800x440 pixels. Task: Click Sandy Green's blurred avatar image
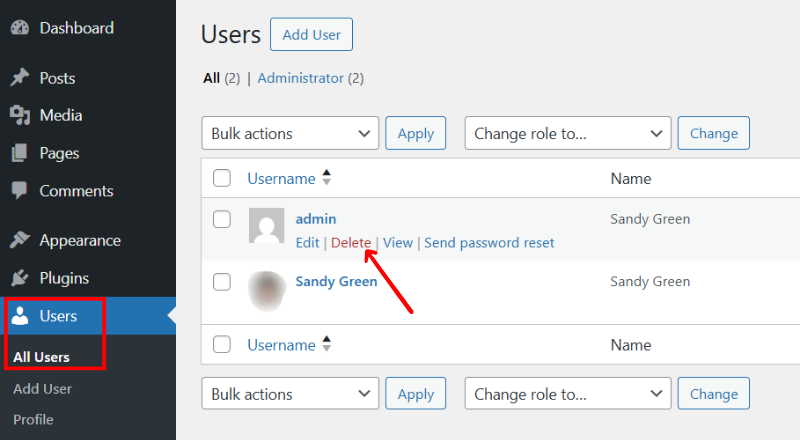[x=266, y=290]
